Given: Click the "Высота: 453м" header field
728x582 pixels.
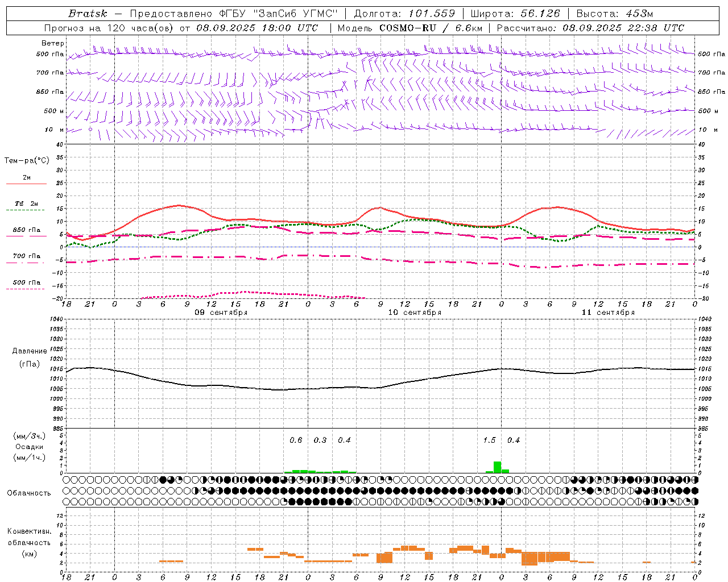Looking at the screenshot, I should click(x=615, y=14).
